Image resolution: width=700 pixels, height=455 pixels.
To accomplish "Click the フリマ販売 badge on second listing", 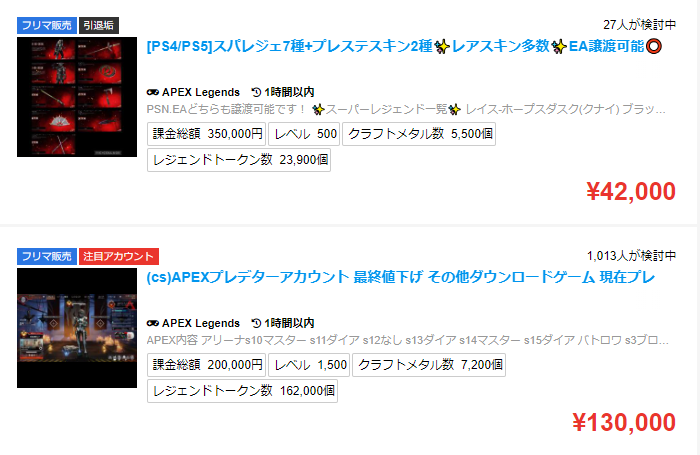I will coord(47,256).
